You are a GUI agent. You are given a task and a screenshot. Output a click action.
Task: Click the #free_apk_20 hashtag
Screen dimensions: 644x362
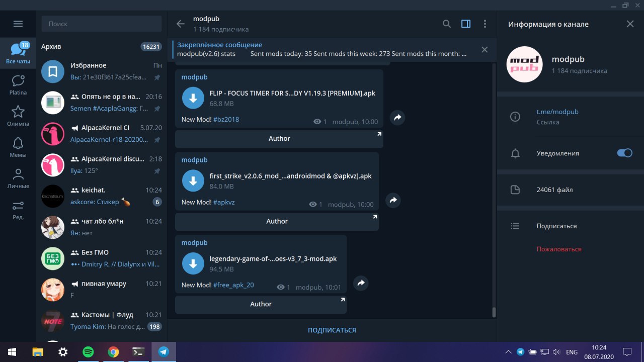[233, 285]
